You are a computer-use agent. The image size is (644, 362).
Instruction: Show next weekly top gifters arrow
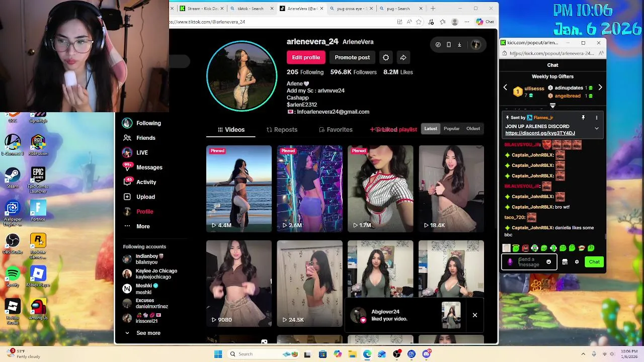click(600, 87)
